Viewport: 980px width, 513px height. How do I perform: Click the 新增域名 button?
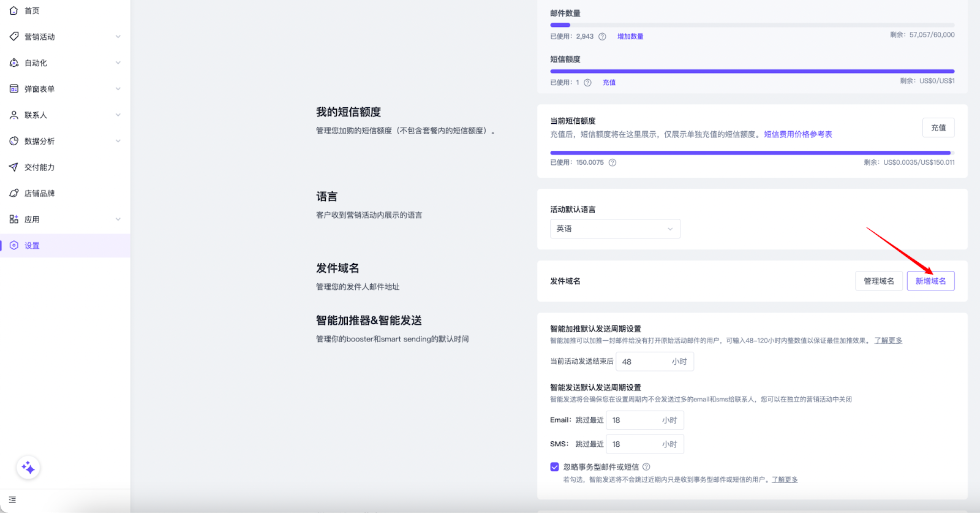[930, 281]
